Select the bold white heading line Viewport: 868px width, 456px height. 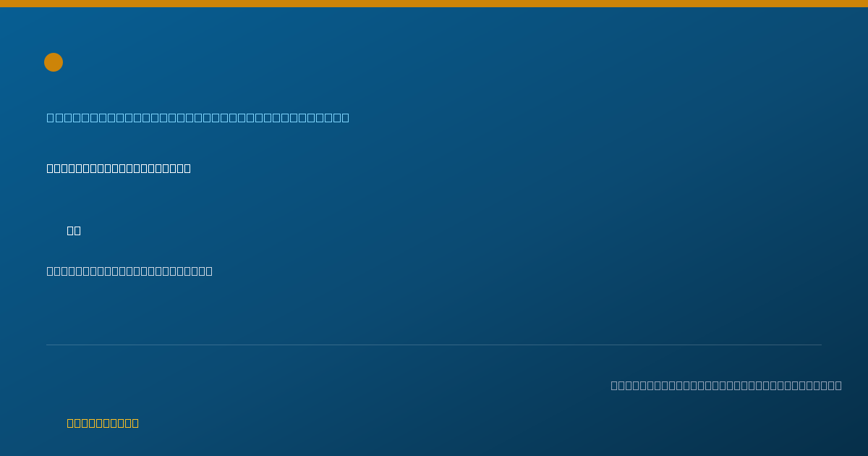[119, 168]
